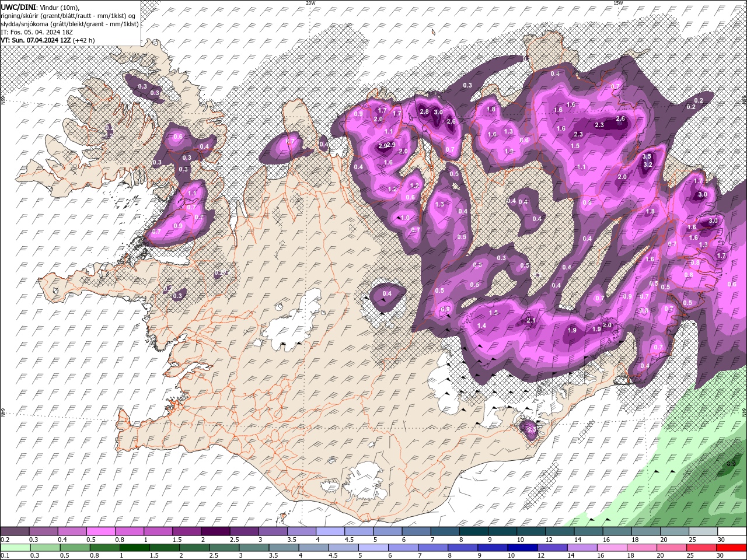
Task: Click the 'VT: Sun. 07.04.2024 12Z' valid-time line
Action: [x=36, y=40]
